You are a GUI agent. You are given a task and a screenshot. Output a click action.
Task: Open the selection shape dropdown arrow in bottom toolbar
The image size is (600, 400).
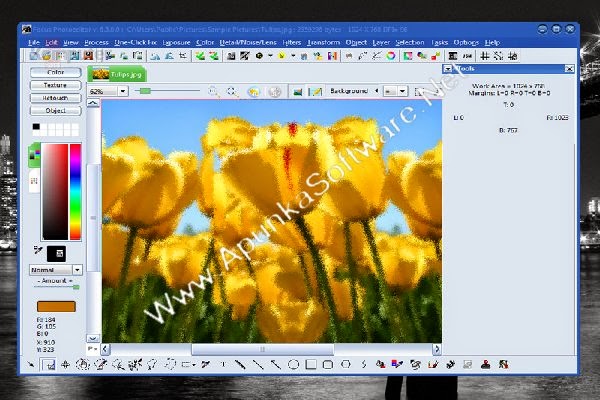[194, 365]
